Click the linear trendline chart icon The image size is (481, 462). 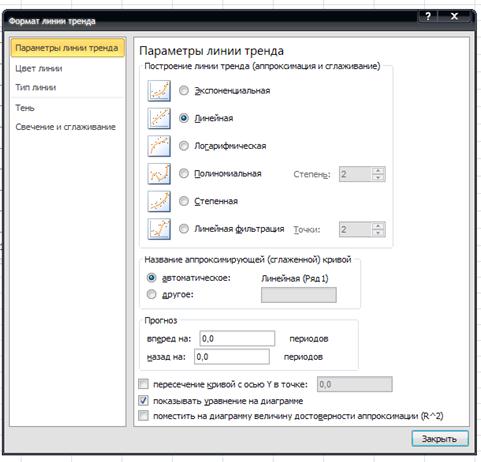pyautogui.click(x=159, y=118)
